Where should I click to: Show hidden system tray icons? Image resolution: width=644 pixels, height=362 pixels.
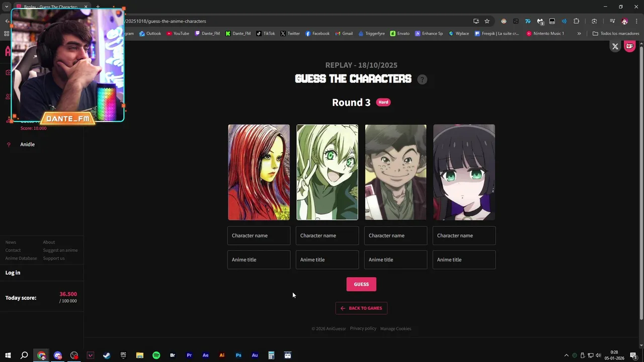tap(566, 355)
